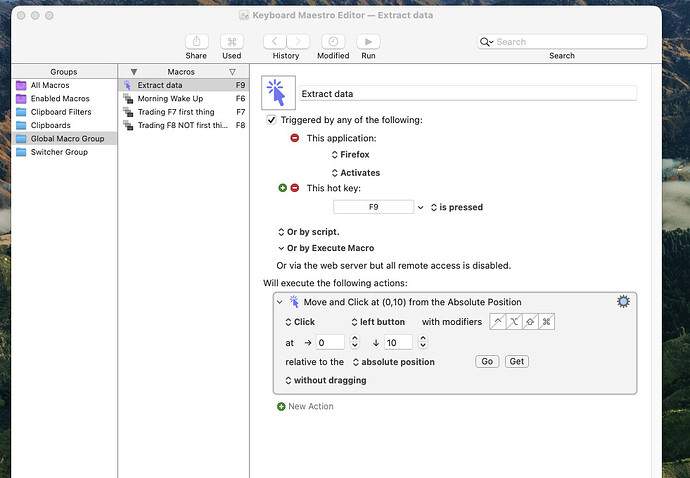This screenshot has height=478, width=690.
Task: Click the Macros column header
Action: [181, 72]
